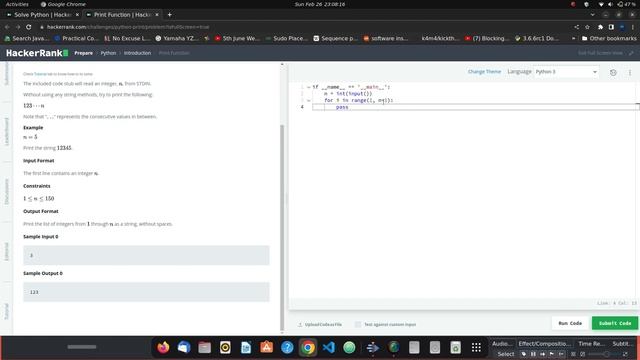The height and width of the screenshot is (360, 640).
Task: Enable Test against custom input checkbox
Action: click(x=358, y=324)
